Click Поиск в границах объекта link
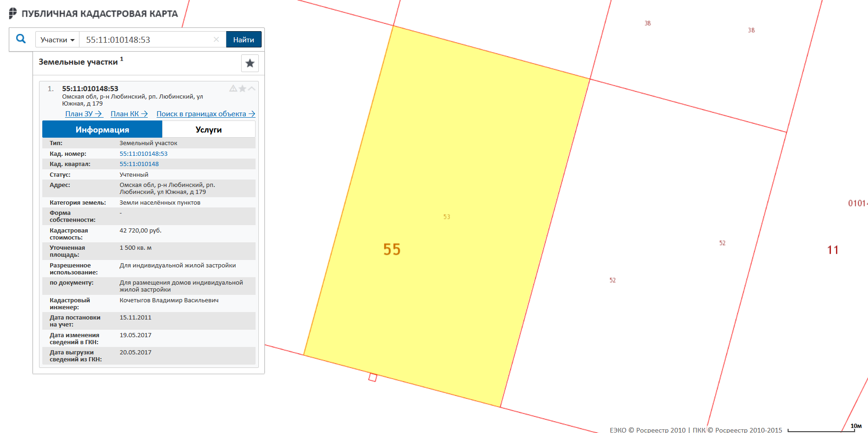The height and width of the screenshot is (433, 868). coord(205,114)
